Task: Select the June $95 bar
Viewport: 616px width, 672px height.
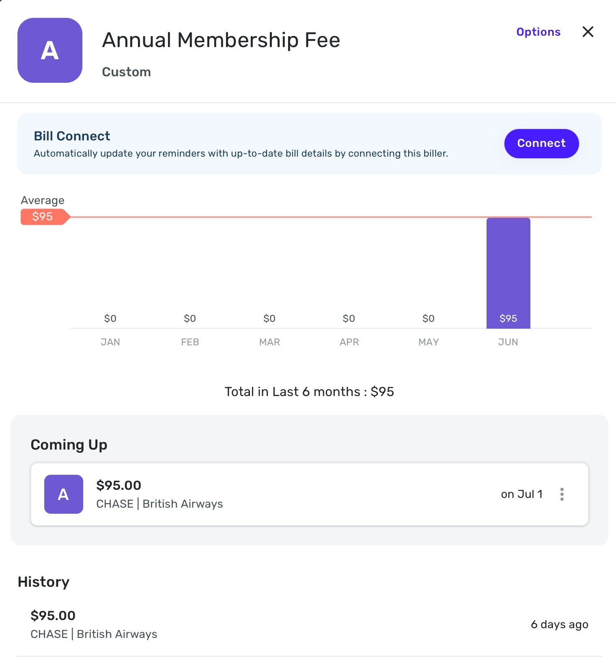Action: pyautogui.click(x=508, y=273)
